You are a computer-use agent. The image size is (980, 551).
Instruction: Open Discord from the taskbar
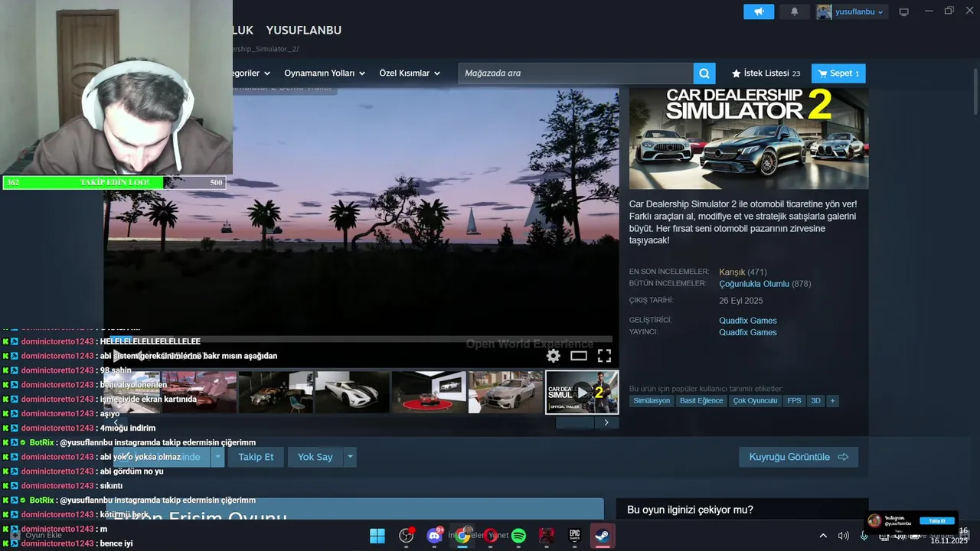(x=435, y=536)
